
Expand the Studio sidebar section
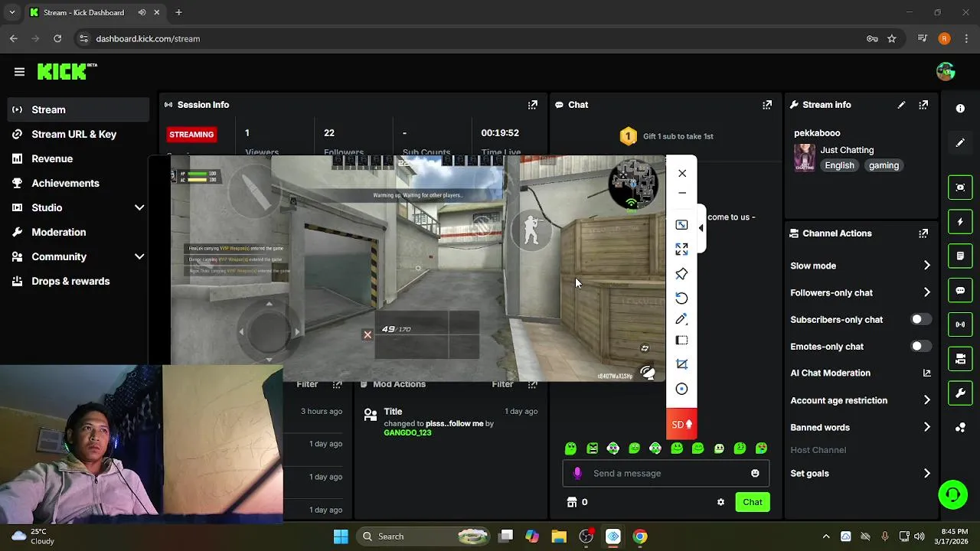click(139, 207)
